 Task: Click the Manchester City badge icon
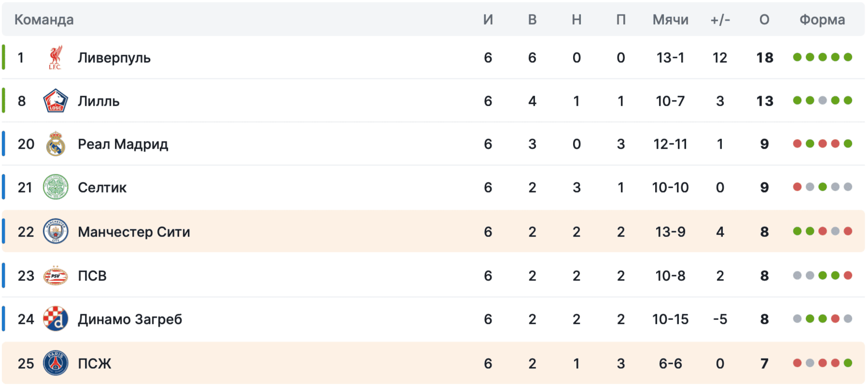(56, 232)
